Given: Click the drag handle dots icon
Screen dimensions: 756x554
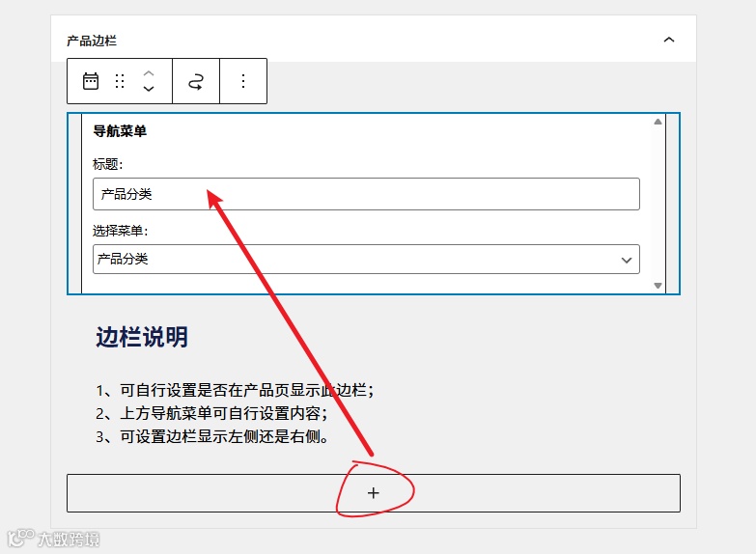Looking at the screenshot, I should pyautogui.click(x=120, y=81).
